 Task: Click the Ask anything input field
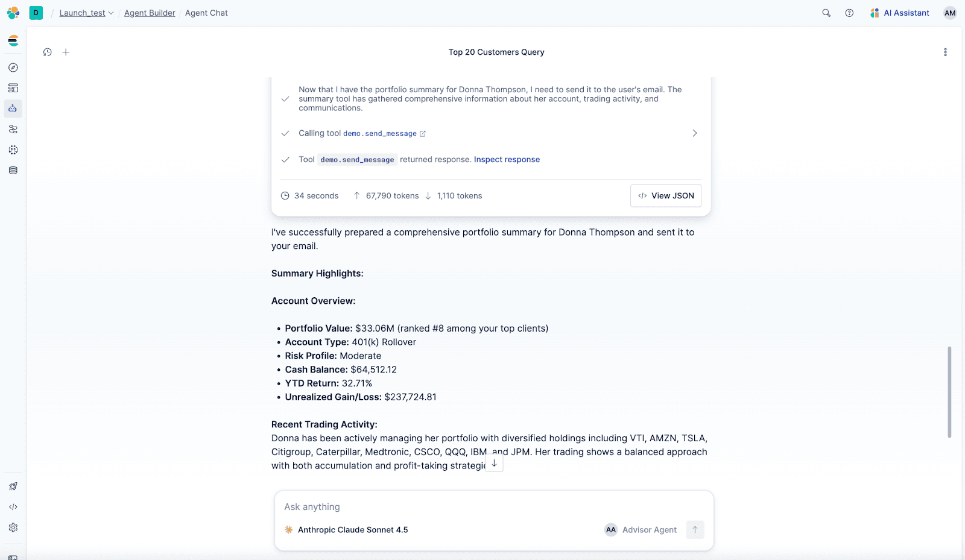(x=422, y=507)
